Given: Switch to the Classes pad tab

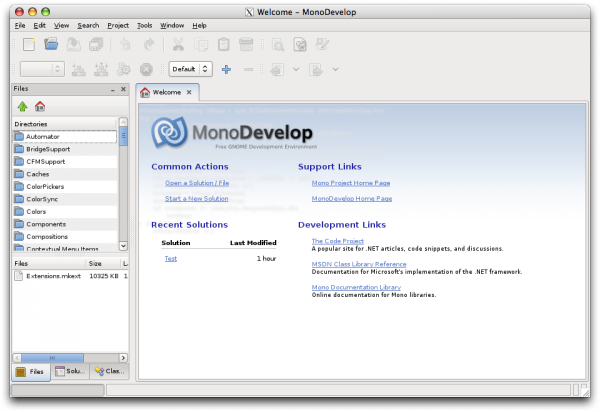Looking at the screenshot, I should pyautogui.click(x=109, y=371).
